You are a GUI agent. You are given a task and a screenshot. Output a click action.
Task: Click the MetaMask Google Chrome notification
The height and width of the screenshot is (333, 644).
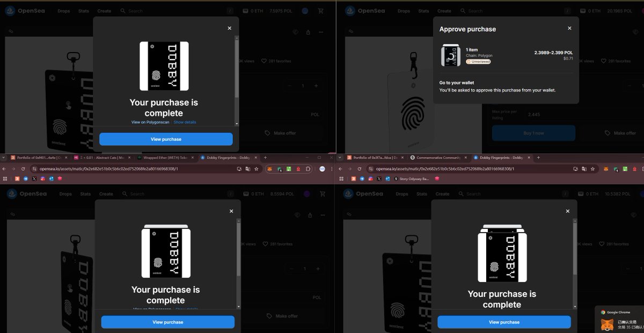point(620,320)
